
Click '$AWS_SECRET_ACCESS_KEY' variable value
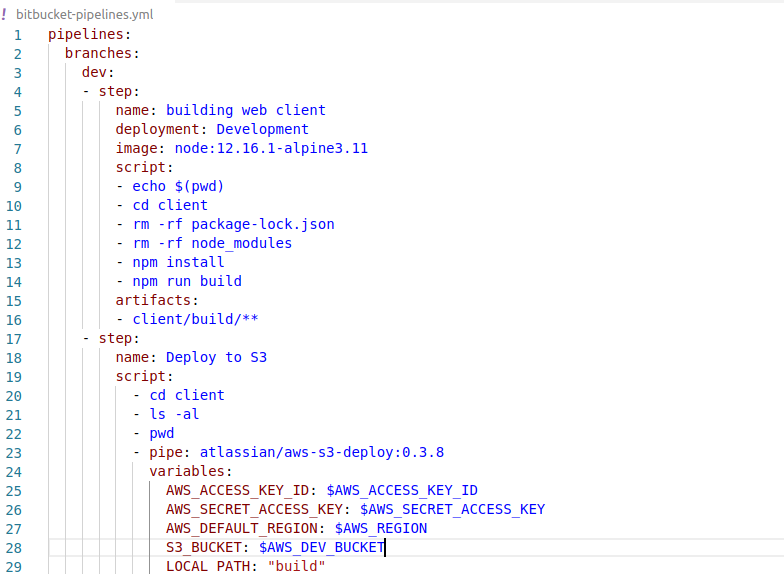coord(452,509)
